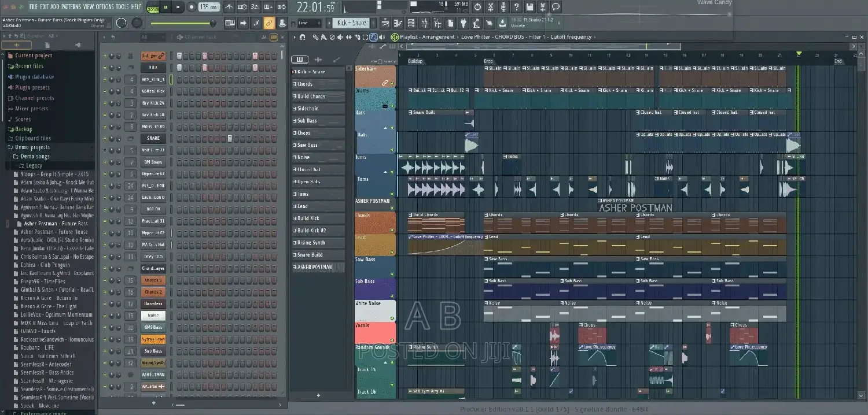Image resolution: width=868 pixels, height=415 pixels.
Task: Click the Drop timeline marker
Action: pyautogui.click(x=489, y=61)
